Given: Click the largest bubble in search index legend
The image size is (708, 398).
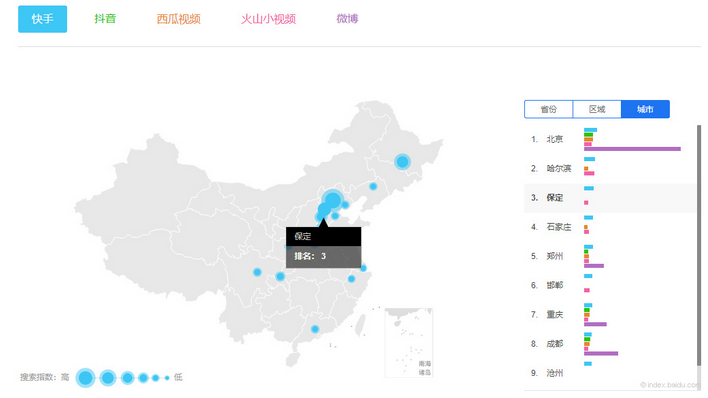Looking at the screenshot, I should pos(85,378).
